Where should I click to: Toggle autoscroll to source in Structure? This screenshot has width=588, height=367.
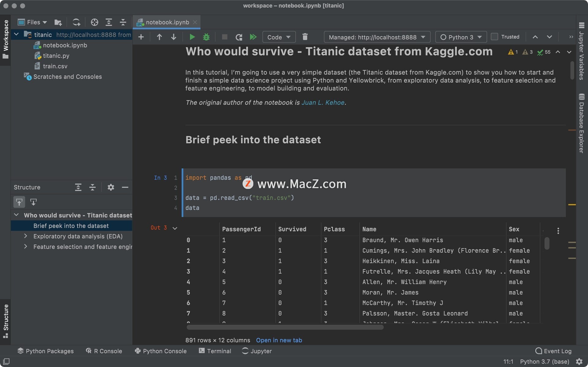tap(19, 202)
